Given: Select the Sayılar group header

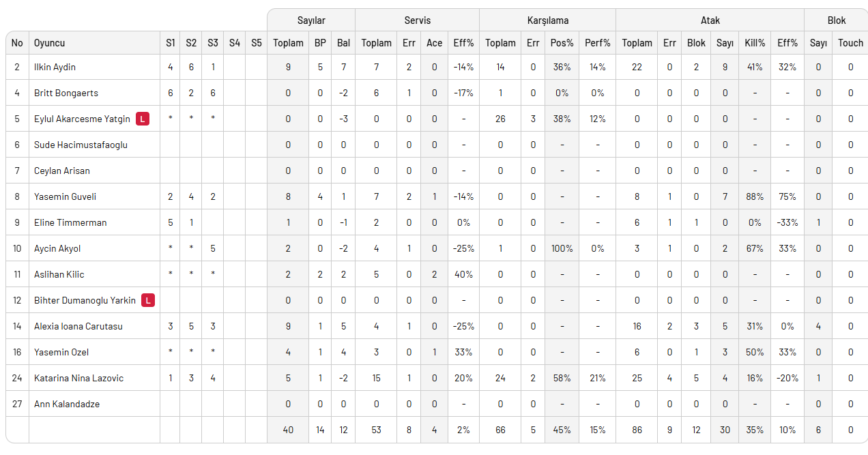Looking at the screenshot, I should (x=311, y=20).
